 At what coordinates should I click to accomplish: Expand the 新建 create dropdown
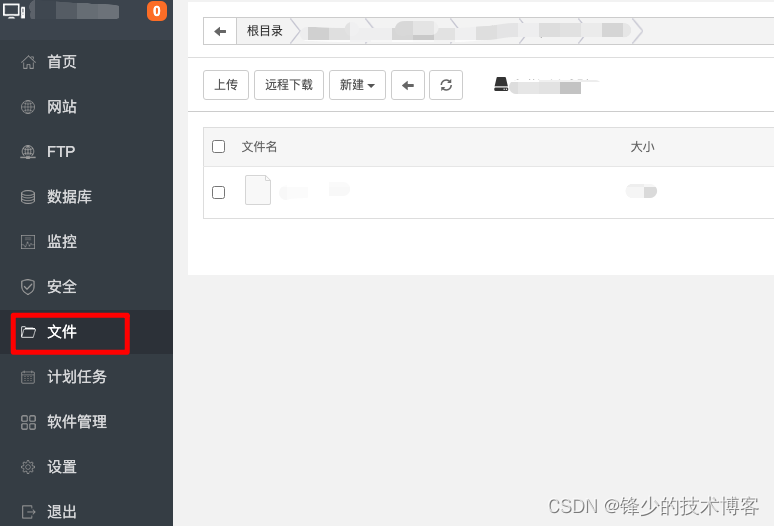pos(357,85)
